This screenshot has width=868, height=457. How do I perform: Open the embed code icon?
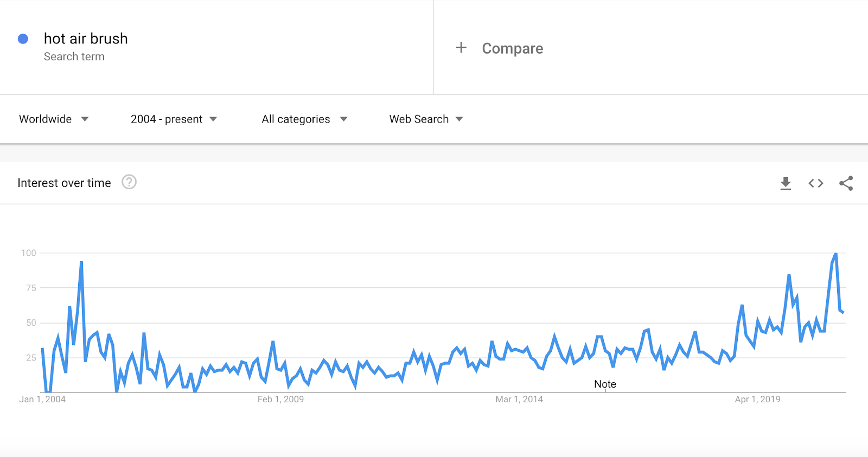pyautogui.click(x=816, y=183)
